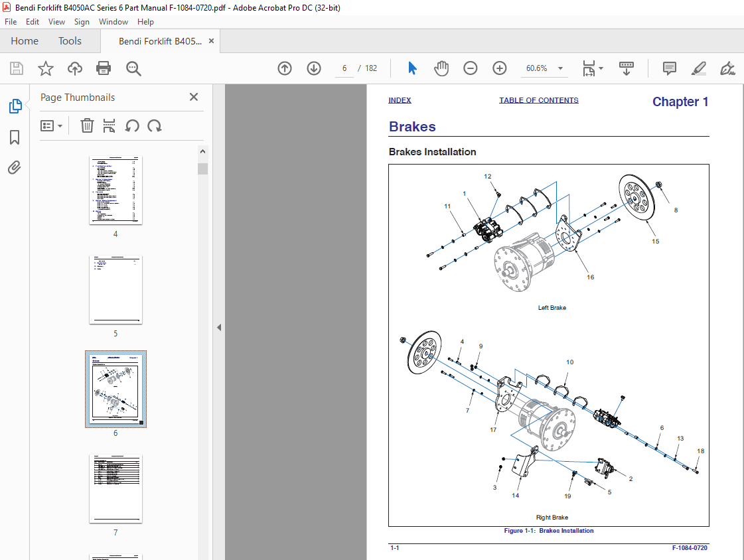Click the scrolling mode keyboard icon
Image resolution: width=744 pixels, height=560 pixels.
click(627, 68)
